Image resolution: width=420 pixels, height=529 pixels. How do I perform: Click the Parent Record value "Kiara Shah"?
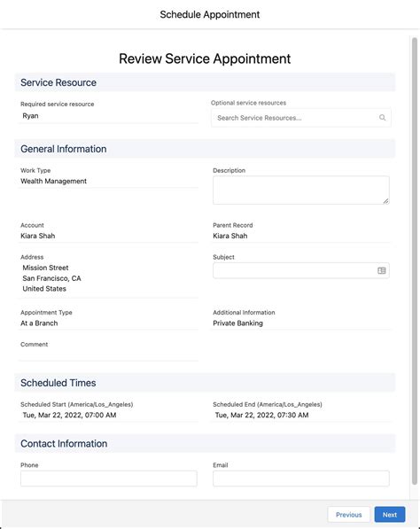[x=230, y=236]
